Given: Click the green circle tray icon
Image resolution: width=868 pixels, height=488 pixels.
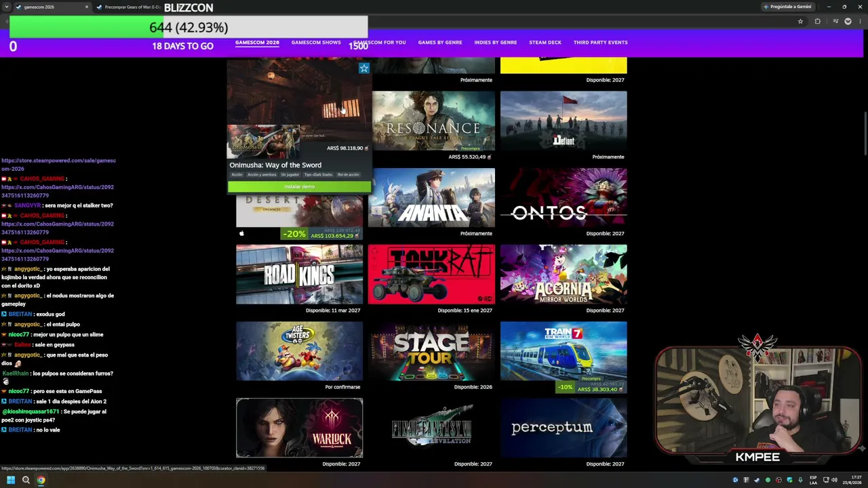Looking at the screenshot, I should coord(768,480).
